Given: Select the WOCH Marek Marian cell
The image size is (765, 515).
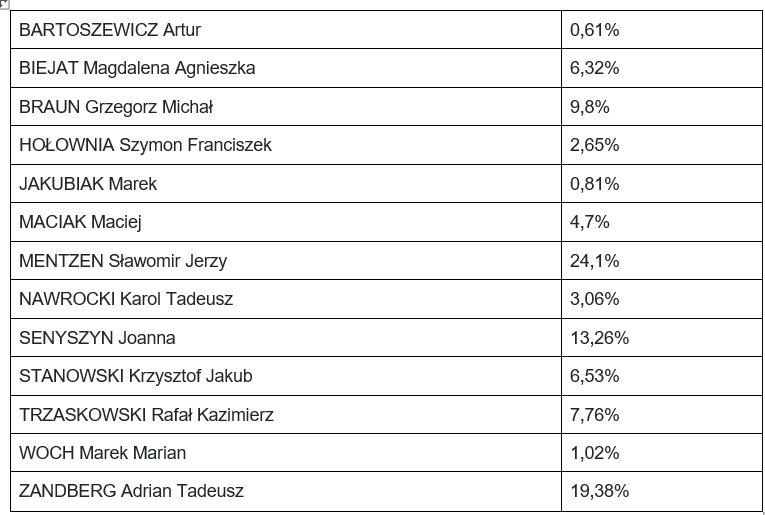Looking at the screenshot, I should 286,453.
